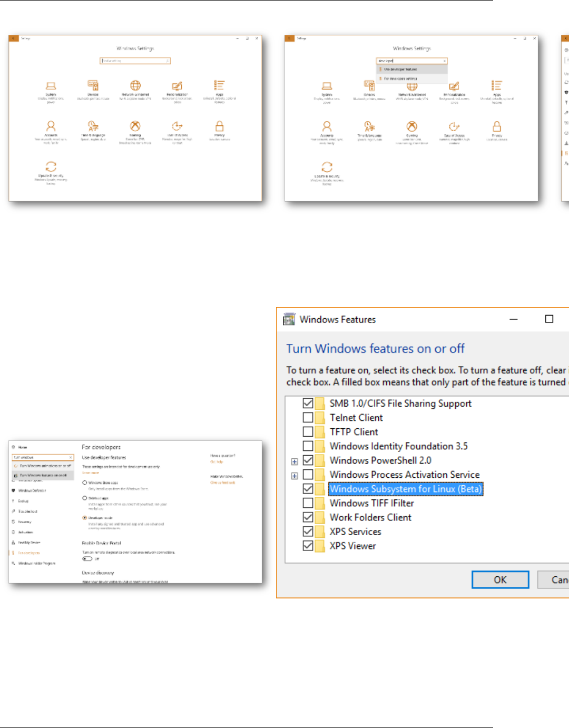Click the empty 'Find a setting' search box
This screenshot has width=569, height=728.
[135, 61]
